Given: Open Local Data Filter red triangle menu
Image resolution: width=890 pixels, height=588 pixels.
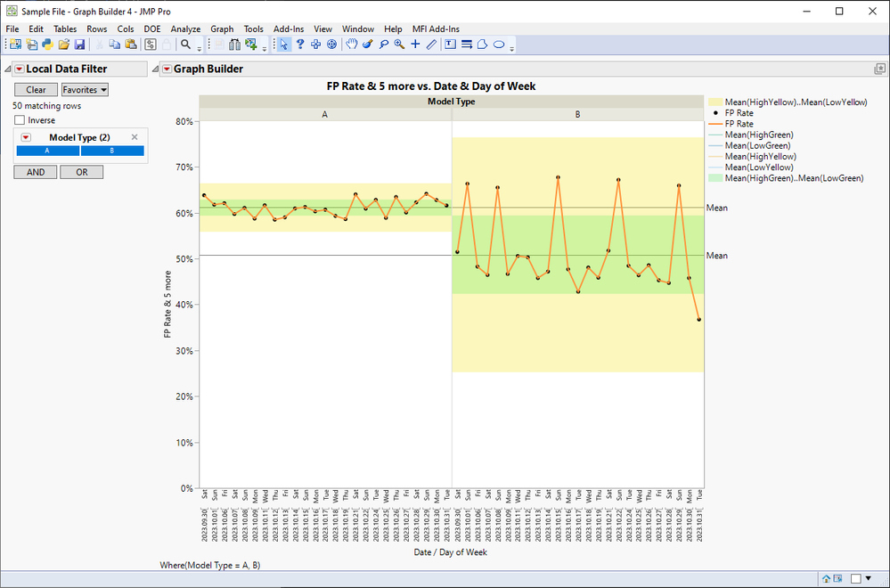Looking at the screenshot, I should 19,69.
